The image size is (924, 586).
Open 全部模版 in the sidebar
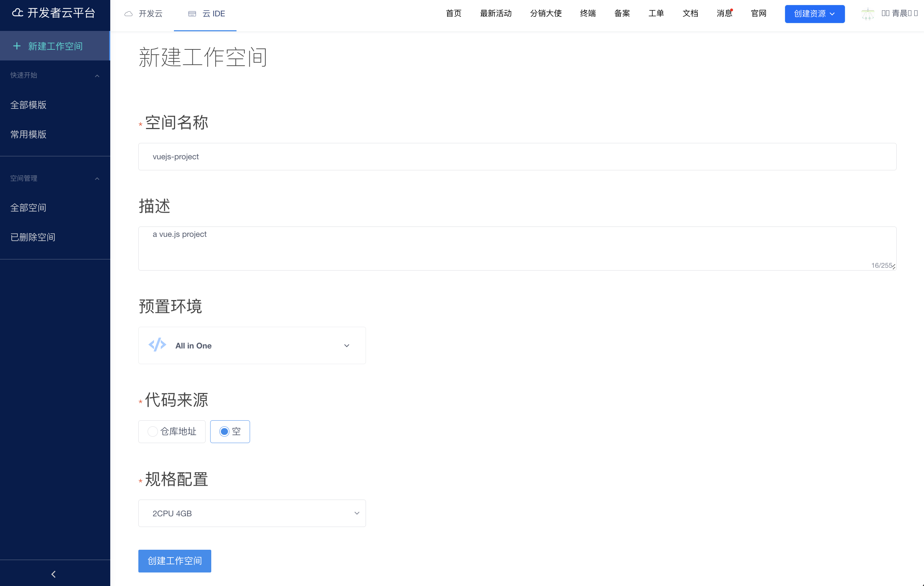(28, 105)
